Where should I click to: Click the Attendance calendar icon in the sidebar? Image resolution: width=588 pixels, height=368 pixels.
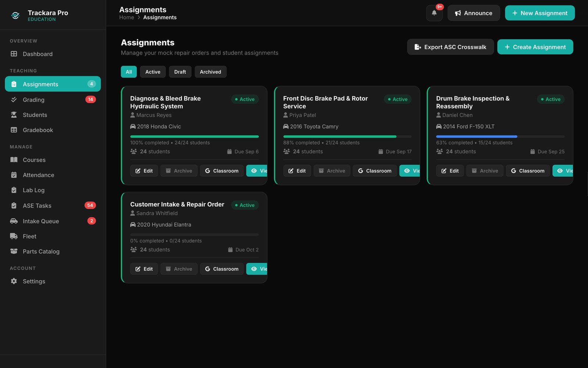tap(14, 175)
